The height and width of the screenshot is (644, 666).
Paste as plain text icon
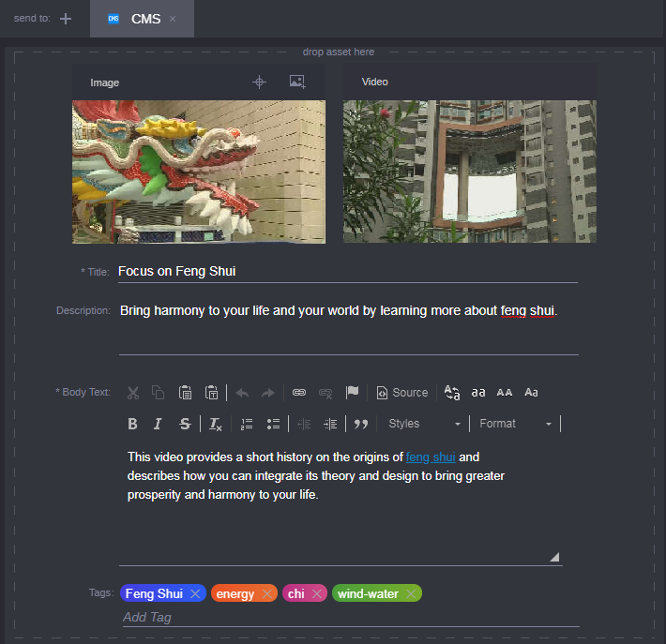pos(211,393)
